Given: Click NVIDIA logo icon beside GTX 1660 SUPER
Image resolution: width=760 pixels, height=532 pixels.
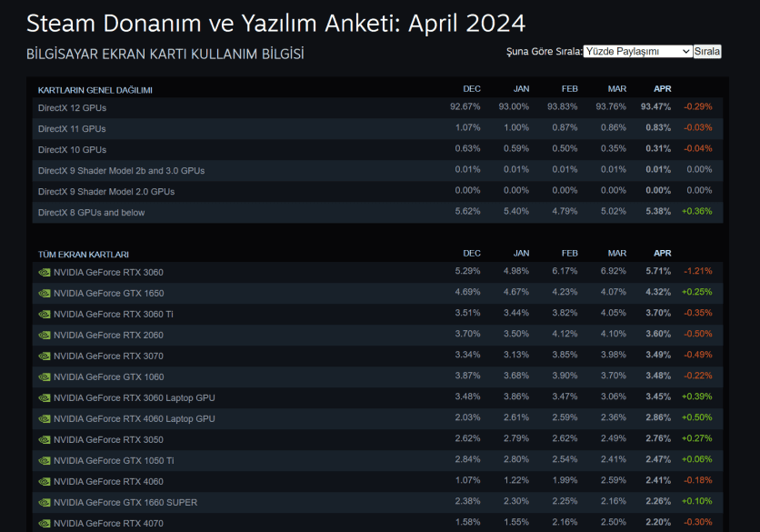Looking at the screenshot, I should [44, 502].
